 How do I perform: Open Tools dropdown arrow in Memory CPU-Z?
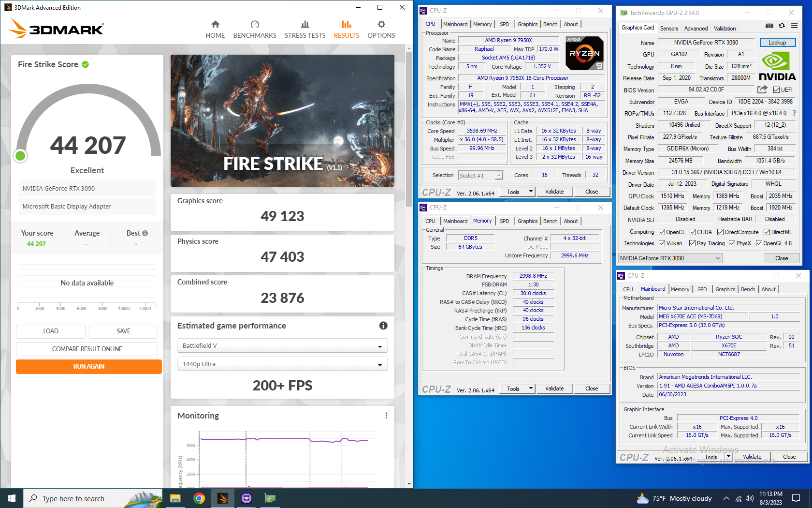pyautogui.click(x=531, y=388)
